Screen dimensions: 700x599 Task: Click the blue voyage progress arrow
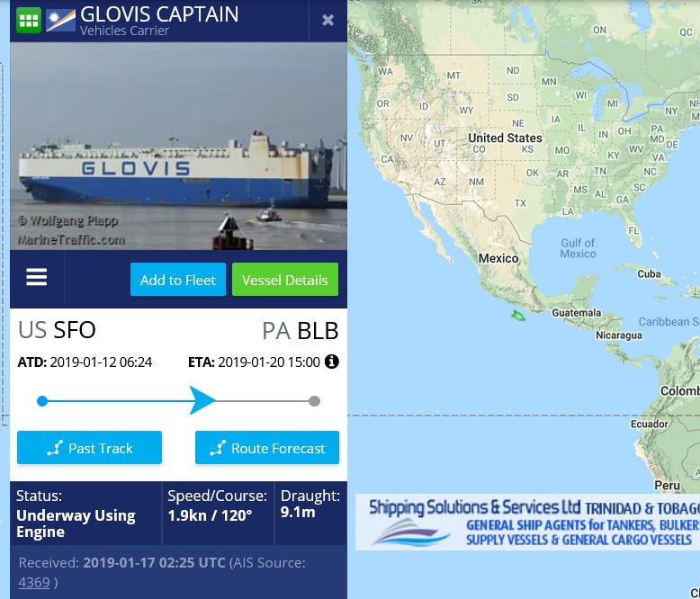[202, 400]
